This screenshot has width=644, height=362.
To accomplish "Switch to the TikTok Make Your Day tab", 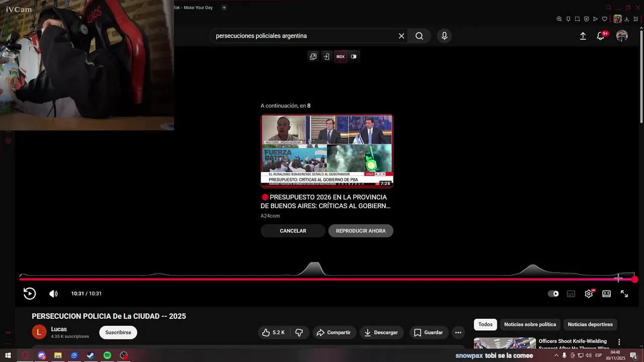I will (x=193, y=8).
